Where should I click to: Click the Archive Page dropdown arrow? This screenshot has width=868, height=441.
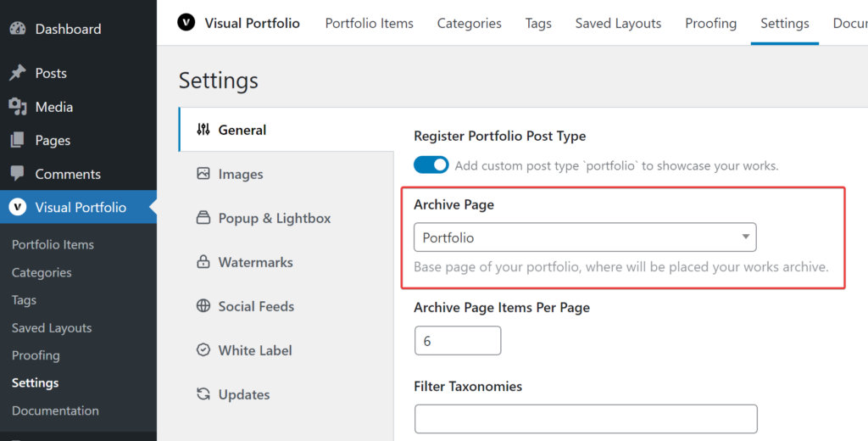[746, 237]
